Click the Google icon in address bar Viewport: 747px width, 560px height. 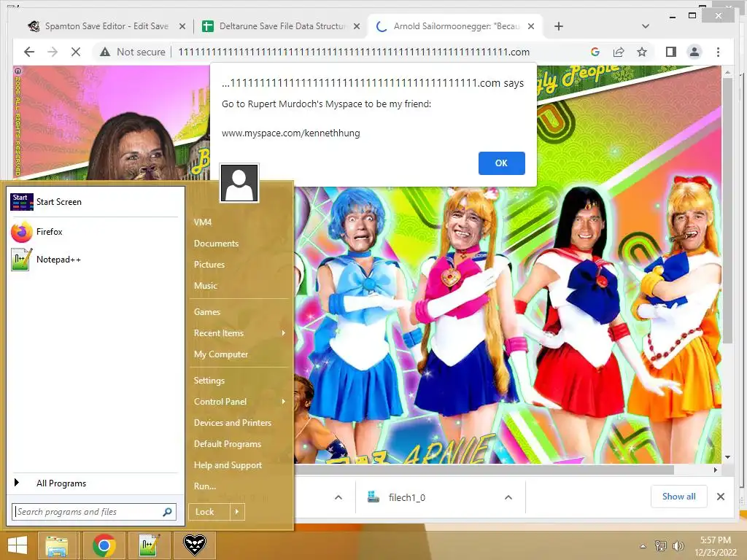coord(595,52)
